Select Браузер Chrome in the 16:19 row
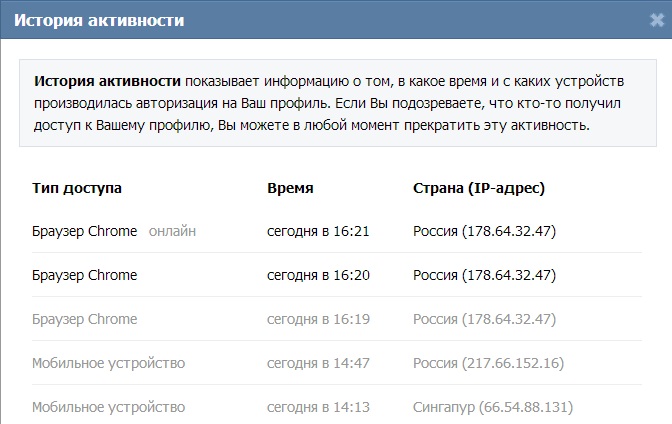The height and width of the screenshot is (424, 672). (x=84, y=319)
